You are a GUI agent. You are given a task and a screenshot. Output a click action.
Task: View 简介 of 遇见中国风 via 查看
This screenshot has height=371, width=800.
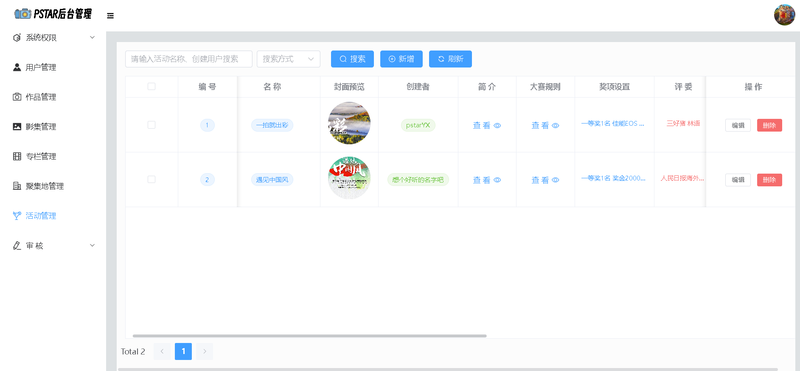coord(487,180)
